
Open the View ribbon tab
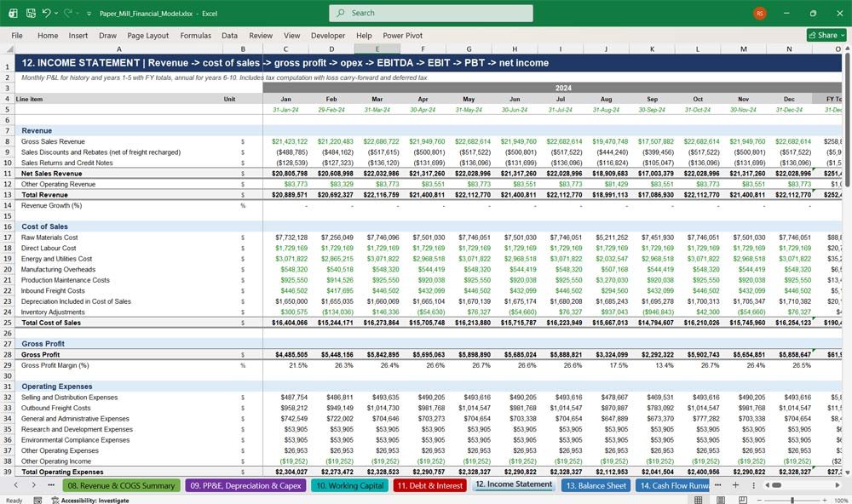pyautogui.click(x=291, y=35)
